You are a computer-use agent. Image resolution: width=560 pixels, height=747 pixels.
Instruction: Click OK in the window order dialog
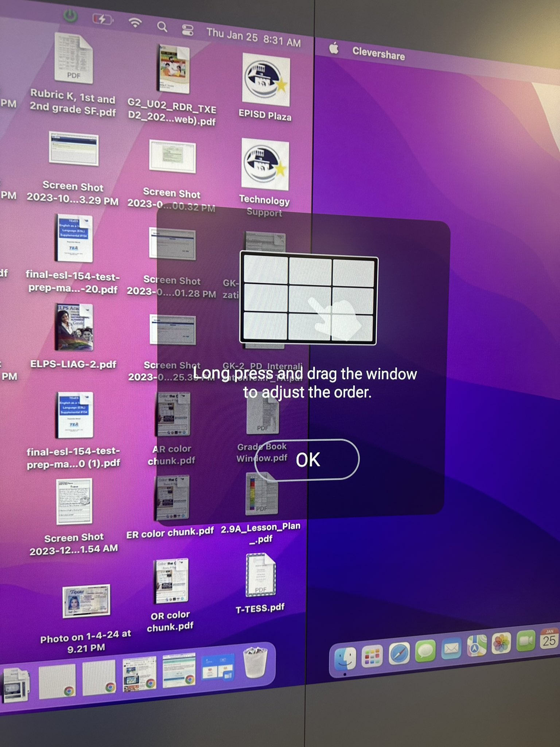click(307, 460)
